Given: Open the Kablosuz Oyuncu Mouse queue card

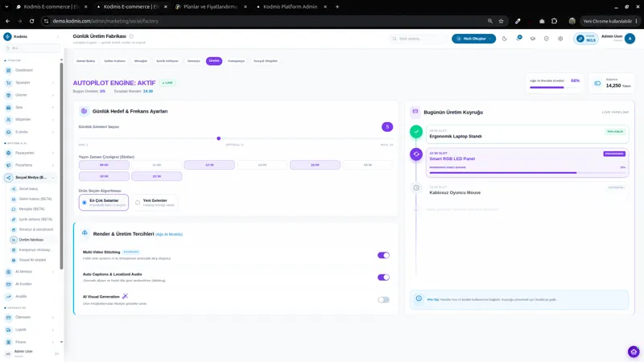Looking at the screenshot, I should coord(527,191).
